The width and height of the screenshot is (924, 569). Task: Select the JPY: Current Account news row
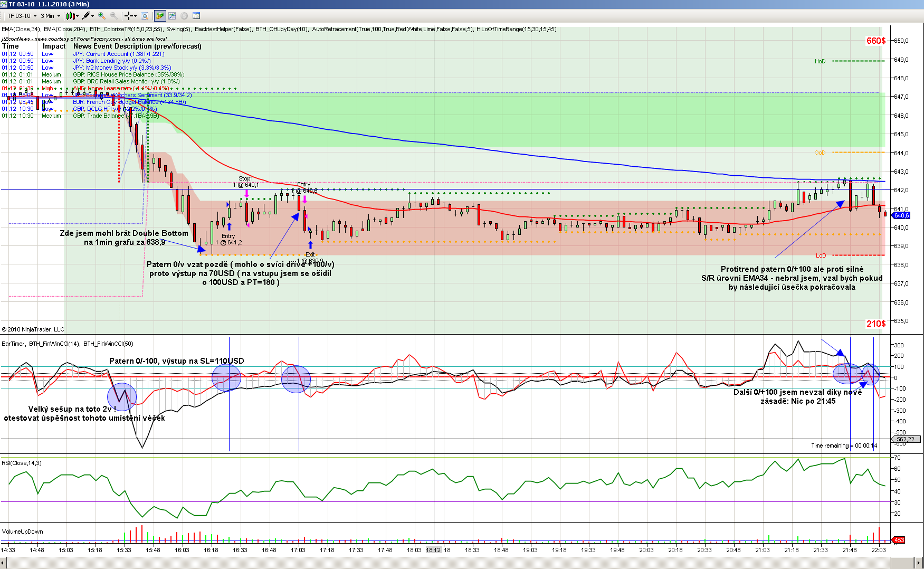point(83,54)
